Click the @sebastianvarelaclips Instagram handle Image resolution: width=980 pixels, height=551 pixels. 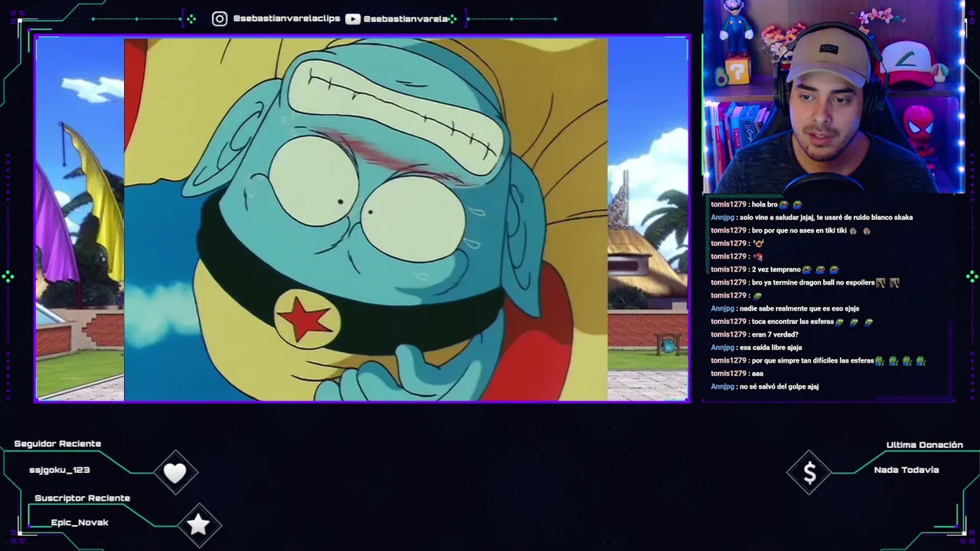(286, 18)
